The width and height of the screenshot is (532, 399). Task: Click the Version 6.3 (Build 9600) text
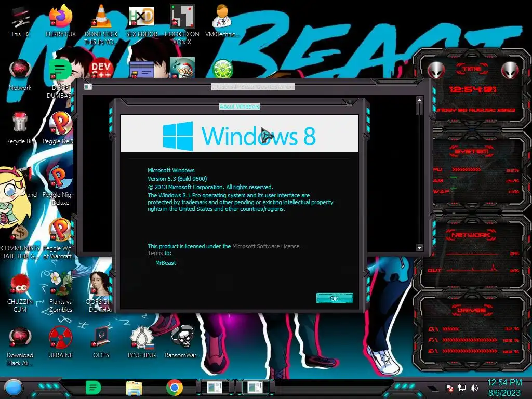click(x=177, y=179)
